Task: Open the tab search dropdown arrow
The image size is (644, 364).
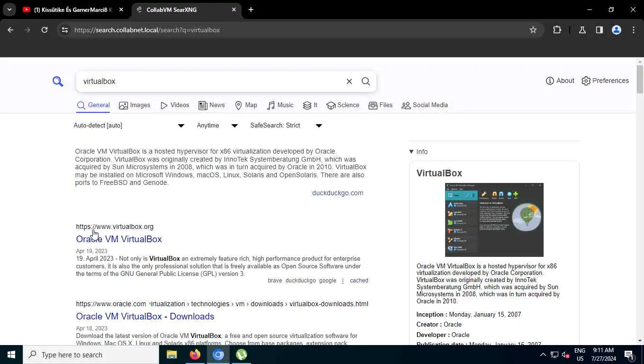Action: coord(9,9)
